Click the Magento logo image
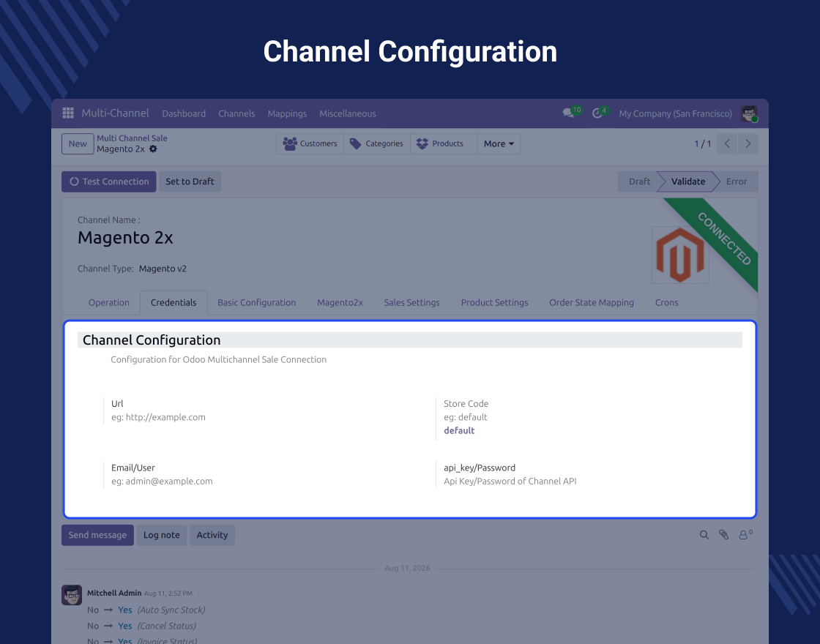 (x=680, y=255)
